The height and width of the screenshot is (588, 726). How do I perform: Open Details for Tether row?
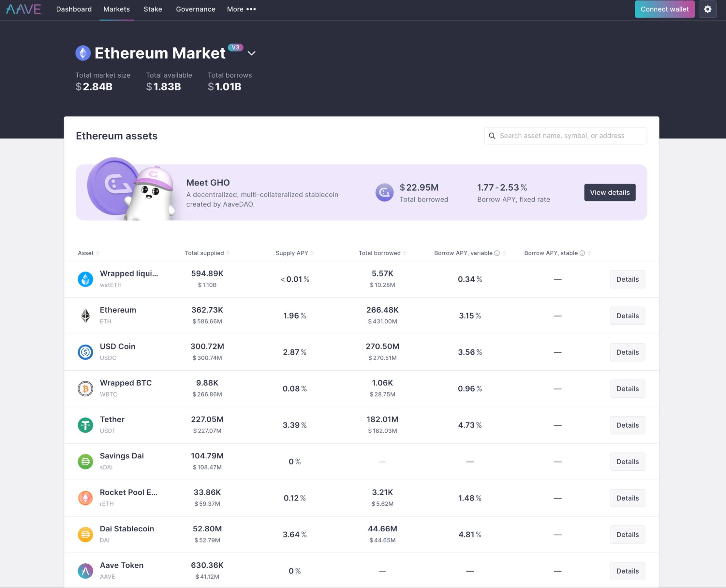tap(628, 425)
